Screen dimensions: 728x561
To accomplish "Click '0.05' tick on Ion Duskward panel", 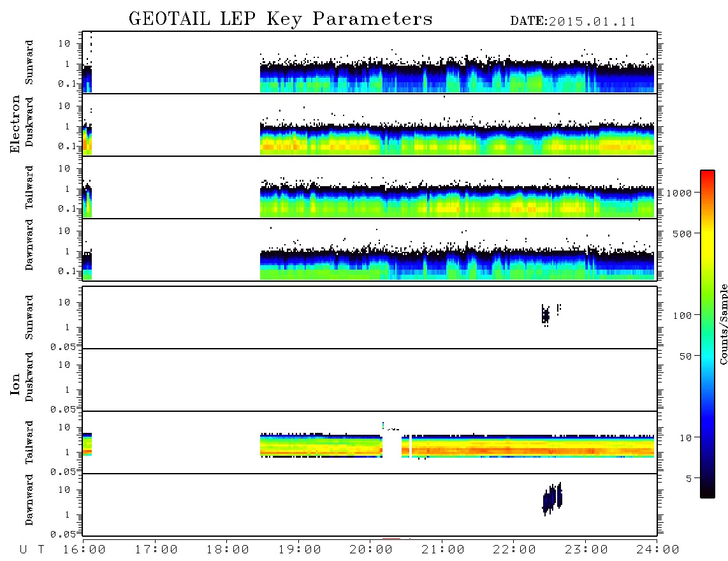I will (x=62, y=409).
